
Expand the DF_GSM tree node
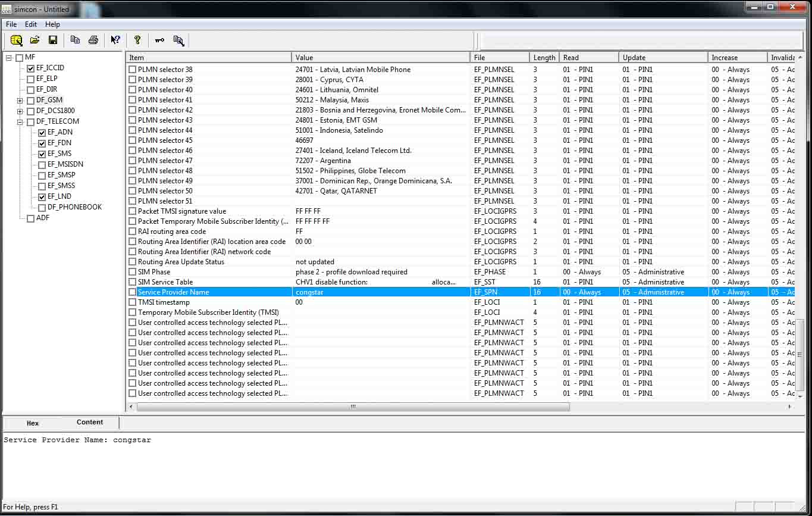point(20,101)
